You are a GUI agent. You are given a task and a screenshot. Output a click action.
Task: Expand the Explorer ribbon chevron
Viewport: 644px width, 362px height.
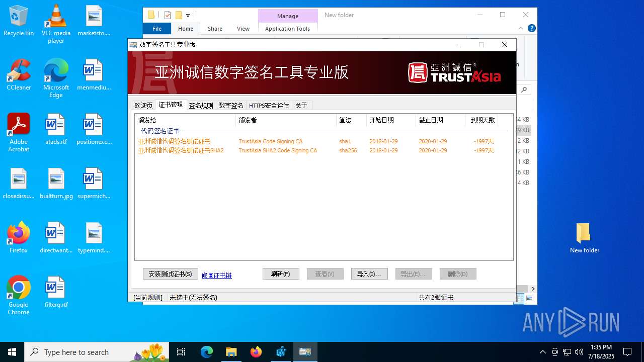(x=521, y=28)
